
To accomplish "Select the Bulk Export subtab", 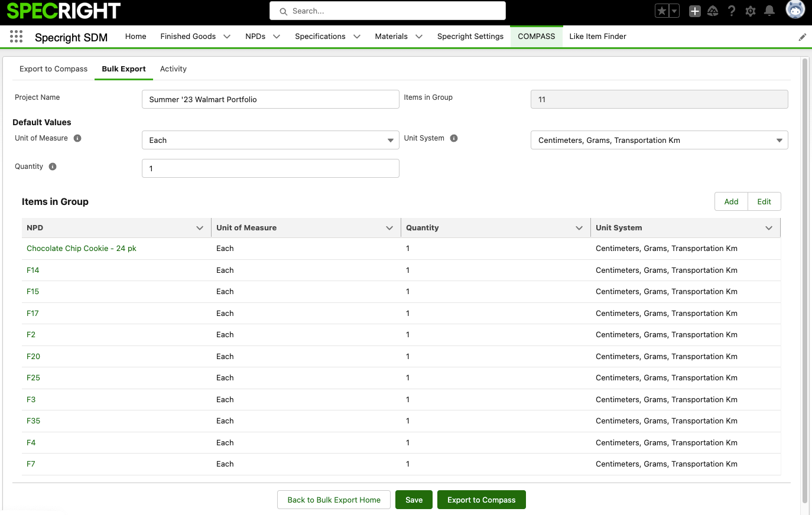I will pos(124,69).
